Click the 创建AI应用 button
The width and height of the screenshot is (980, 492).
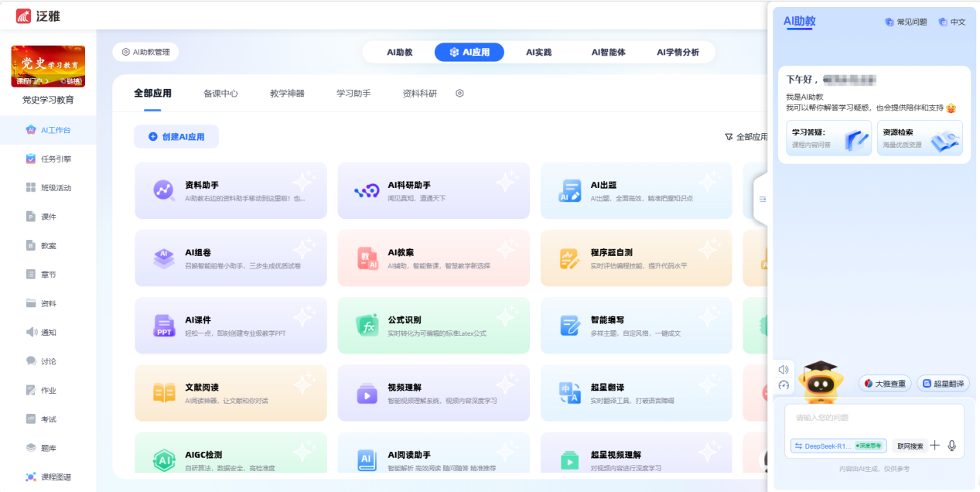click(176, 137)
